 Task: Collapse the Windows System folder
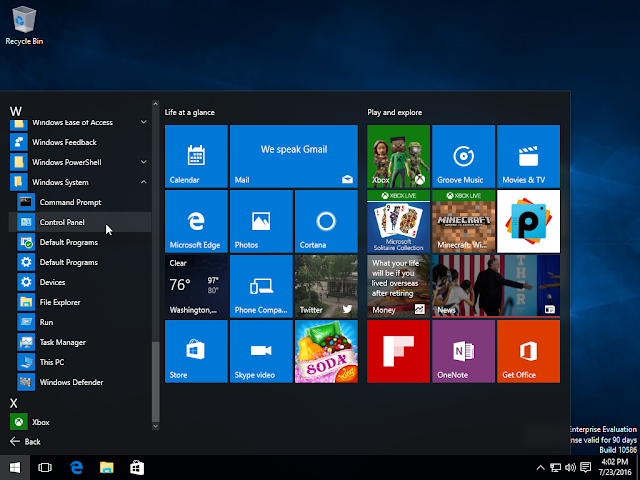pyautogui.click(x=80, y=182)
